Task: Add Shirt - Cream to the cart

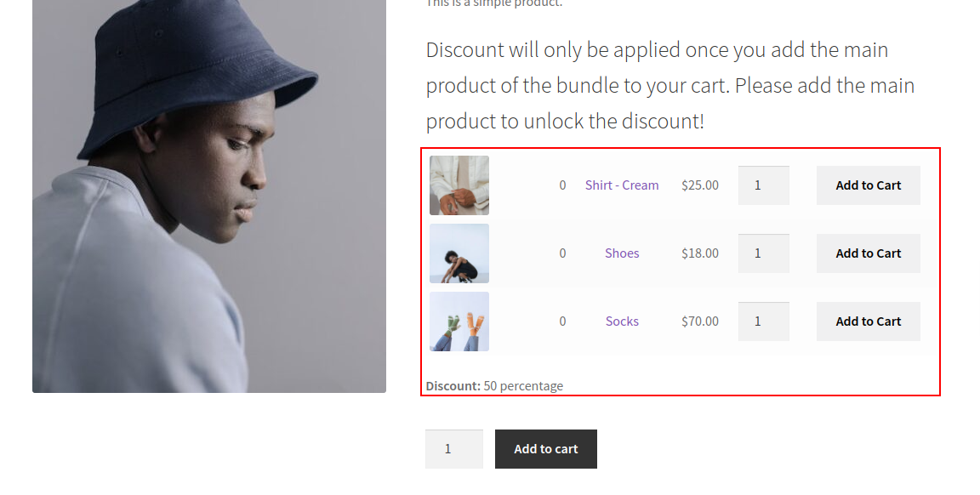Action: [x=868, y=185]
